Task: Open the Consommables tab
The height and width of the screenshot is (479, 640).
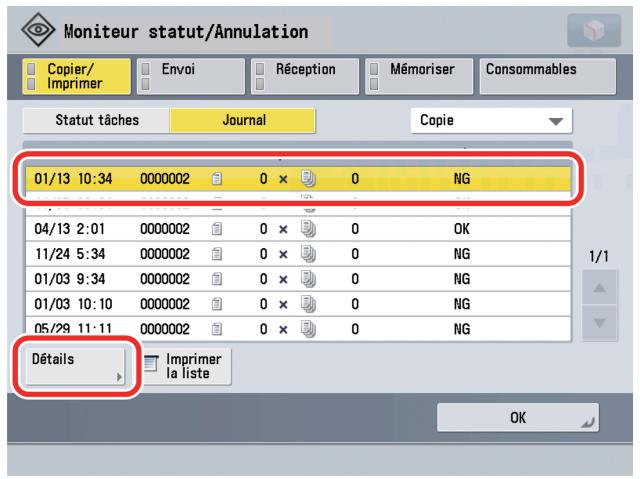Action: coord(548,77)
